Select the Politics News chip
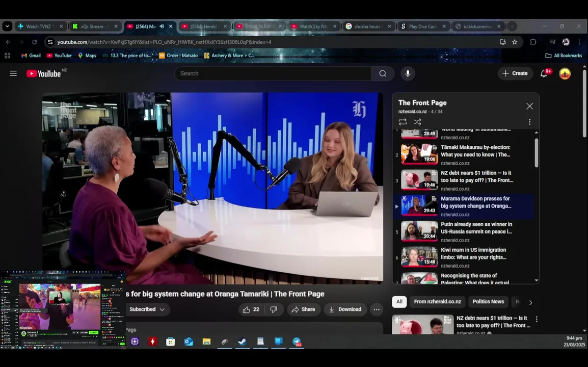Image resolution: width=588 pixels, height=367 pixels. [x=488, y=302]
